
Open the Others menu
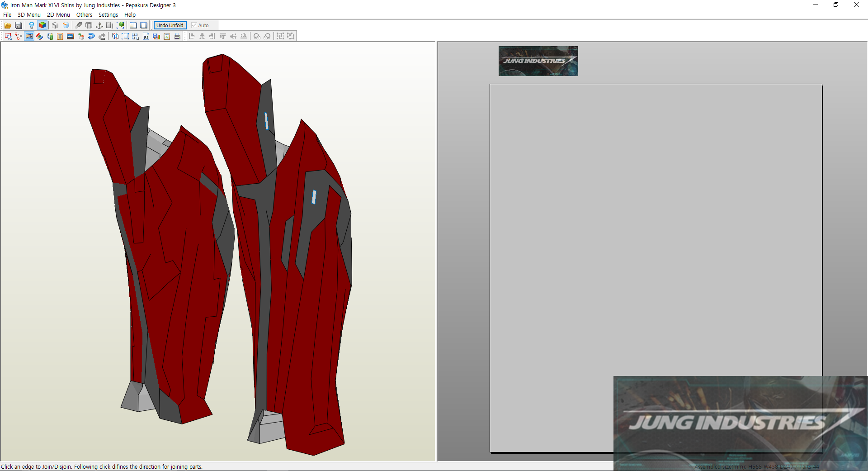click(x=84, y=15)
